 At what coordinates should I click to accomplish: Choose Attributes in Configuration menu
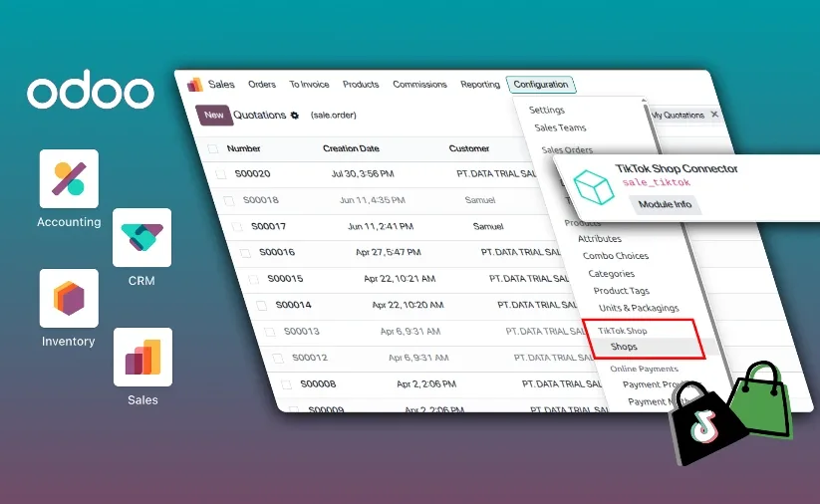point(600,238)
